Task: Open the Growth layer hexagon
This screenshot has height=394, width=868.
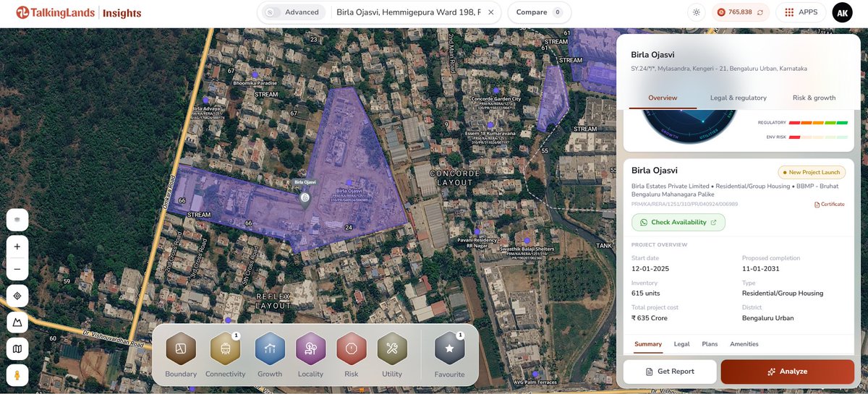Action: tap(270, 349)
